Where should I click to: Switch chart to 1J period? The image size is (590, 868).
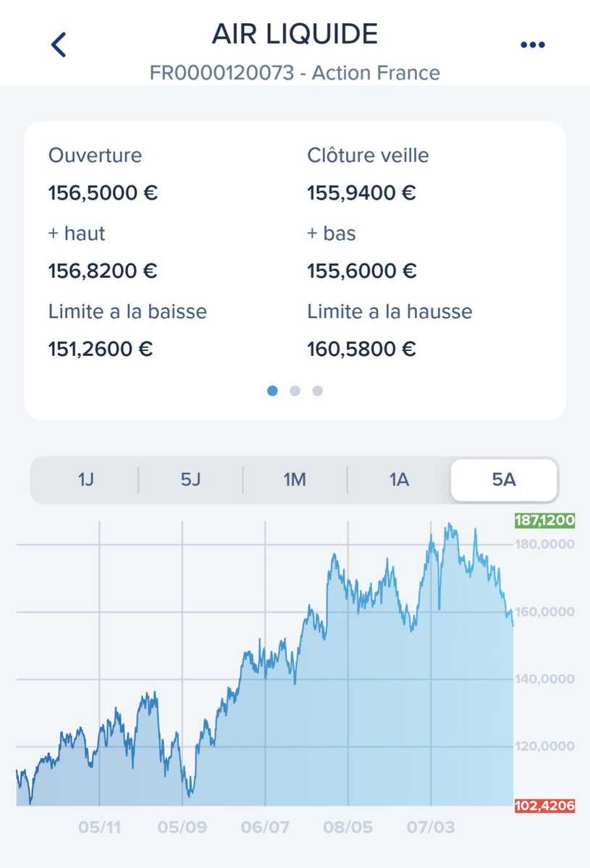click(x=85, y=480)
